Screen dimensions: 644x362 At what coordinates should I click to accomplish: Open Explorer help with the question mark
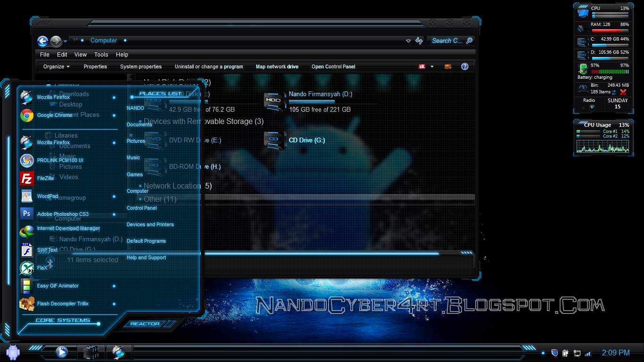click(464, 66)
